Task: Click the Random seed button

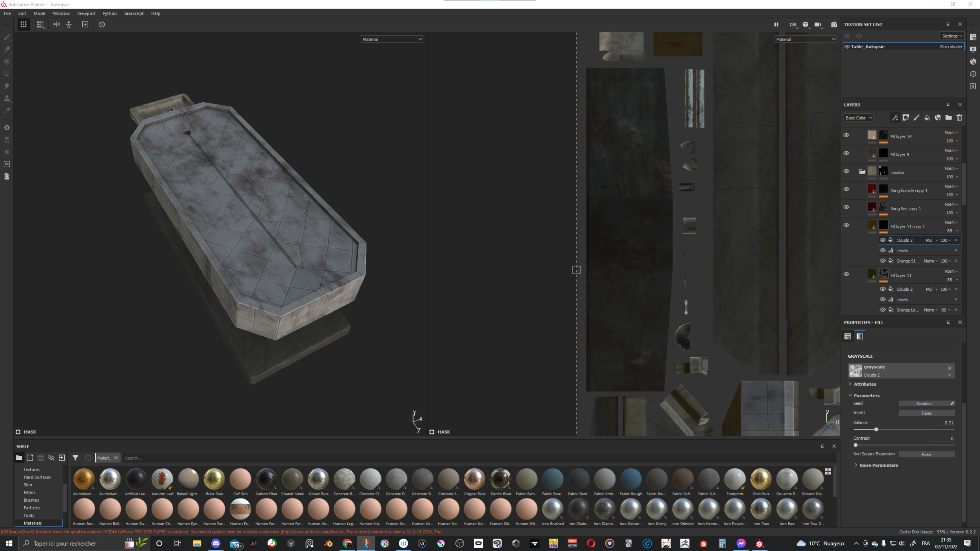Action: coord(924,404)
